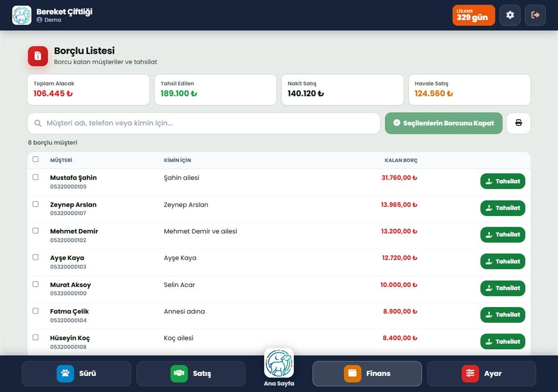Open Tahsilat for Ayşe Kaya
Image resolution: width=558 pixels, height=392 pixels.
click(503, 261)
